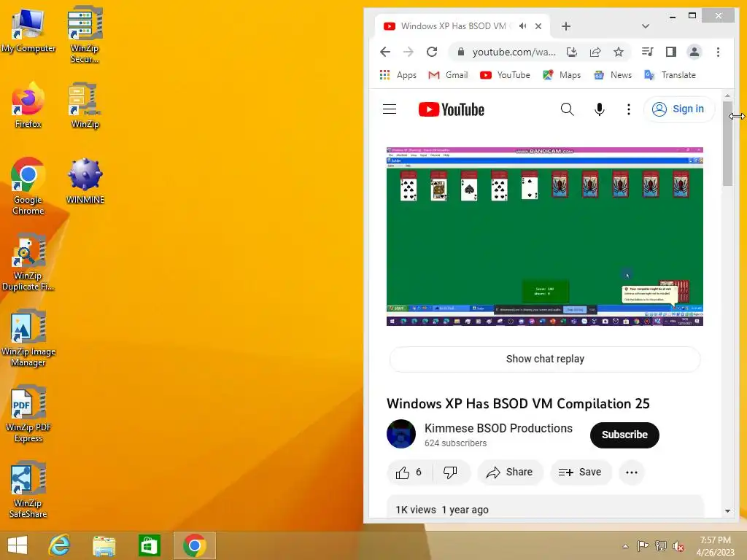This screenshot has height=560, width=747.
Task: Open Gmail bookmark
Action: point(448,75)
